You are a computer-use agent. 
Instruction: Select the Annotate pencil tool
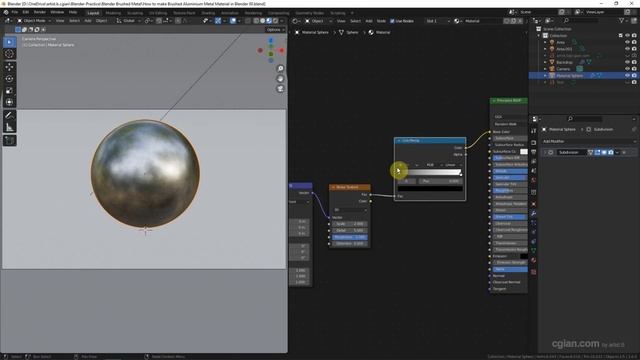pos(9,116)
